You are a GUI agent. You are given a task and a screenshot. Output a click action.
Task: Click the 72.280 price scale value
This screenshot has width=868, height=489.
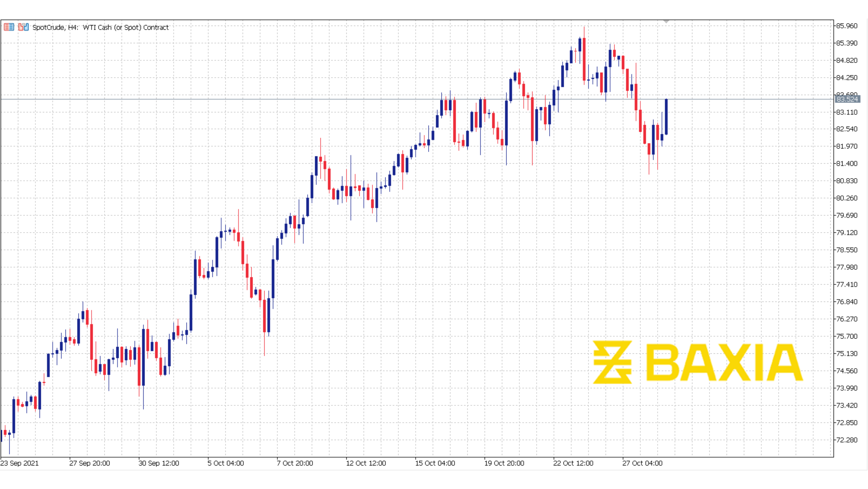click(x=847, y=440)
